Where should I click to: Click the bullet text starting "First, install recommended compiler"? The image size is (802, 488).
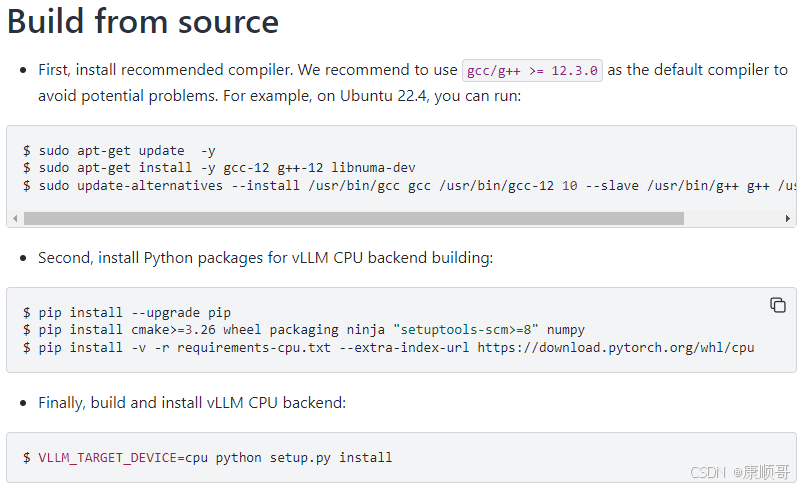[x=248, y=70]
